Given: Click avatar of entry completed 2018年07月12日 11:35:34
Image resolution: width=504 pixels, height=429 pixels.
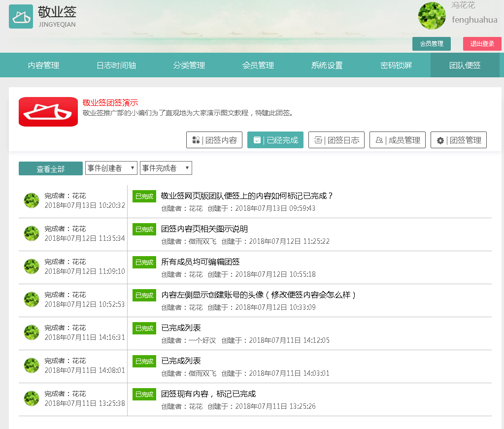Looking at the screenshot, I should 32,233.
